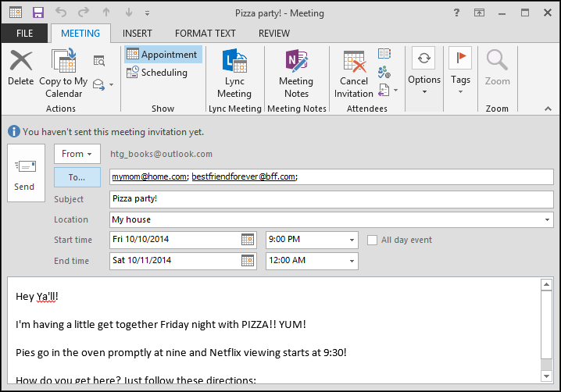Image resolution: width=561 pixels, height=392 pixels.
Task: Click the message body scrollbar thumb
Action: click(546, 325)
